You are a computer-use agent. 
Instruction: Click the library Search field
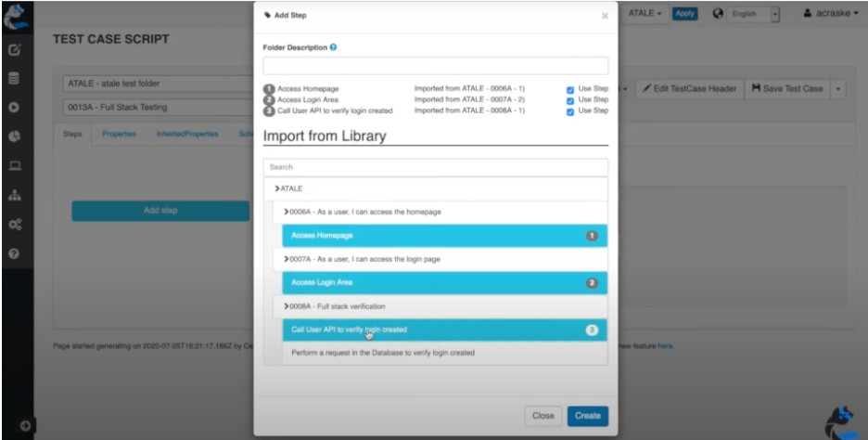(x=436, y=167)
